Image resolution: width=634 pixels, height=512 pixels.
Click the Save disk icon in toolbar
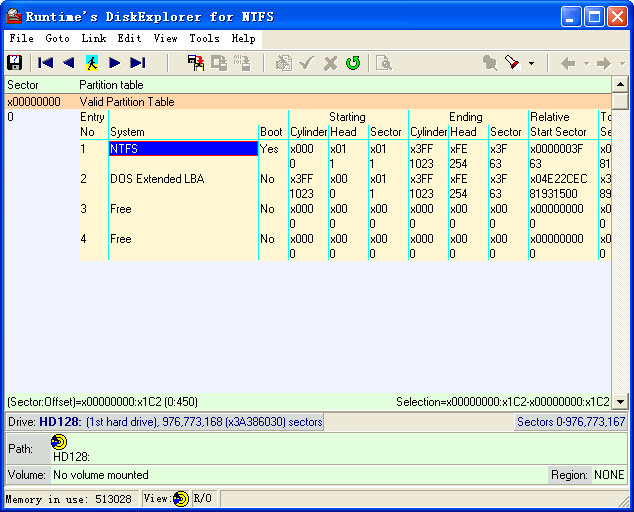(x=15, y=63)
